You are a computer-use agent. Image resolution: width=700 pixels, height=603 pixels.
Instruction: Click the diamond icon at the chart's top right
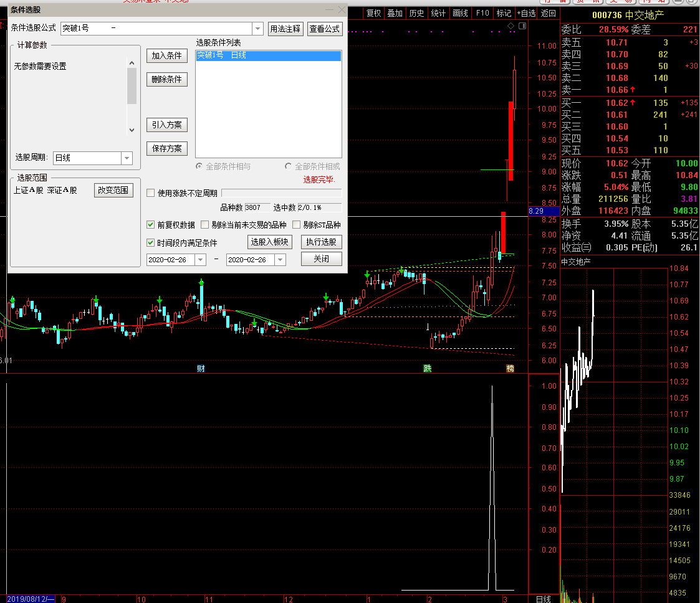pyautogui.click(x=511, y=26)
